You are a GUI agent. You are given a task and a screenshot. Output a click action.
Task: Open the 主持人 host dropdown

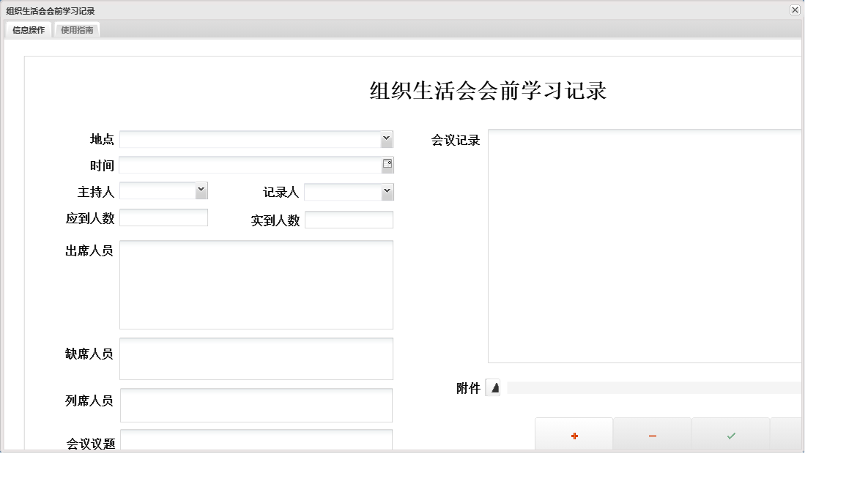click(x=202, y=190)
